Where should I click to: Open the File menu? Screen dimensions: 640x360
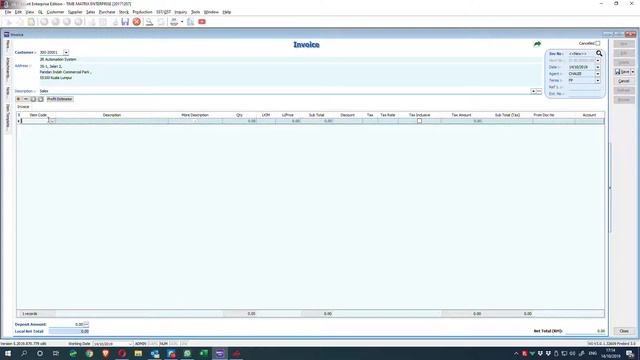coord(8,12)
